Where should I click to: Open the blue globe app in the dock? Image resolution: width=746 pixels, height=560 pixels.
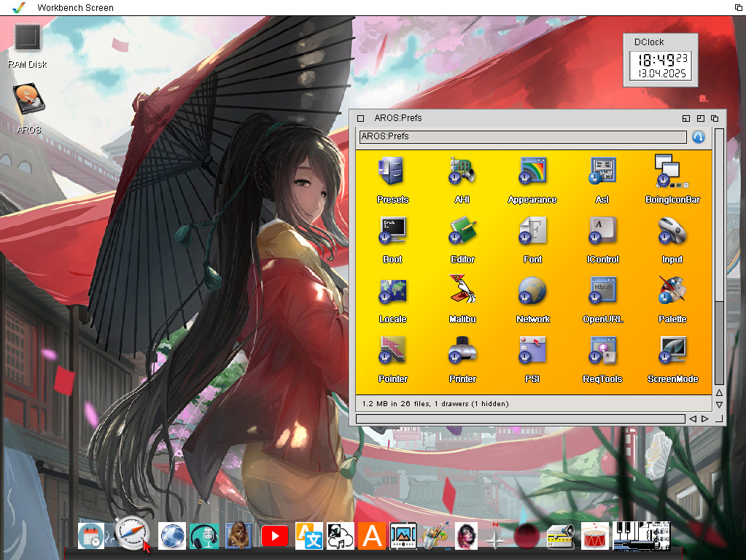(172, 536)
